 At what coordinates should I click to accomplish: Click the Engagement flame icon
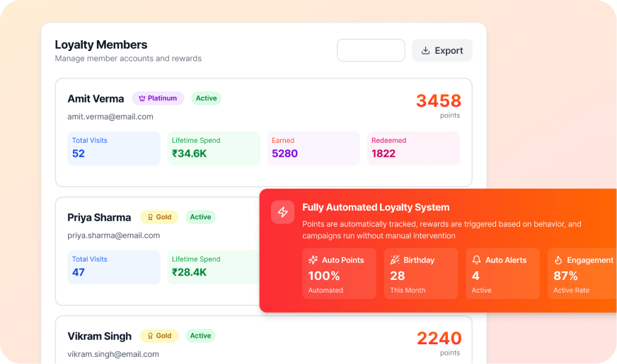coord(558,260)
